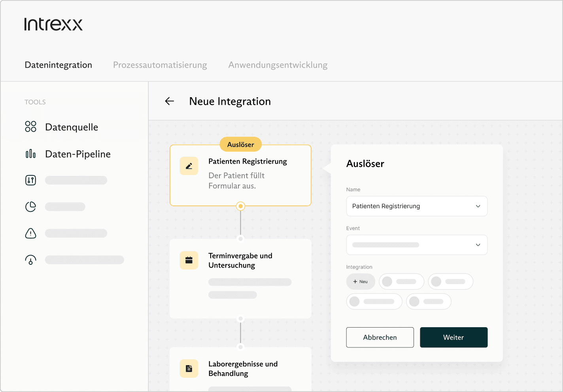Expand the Event dropdown
Image resolution: width=563 pixels, height=392 pixels.
point(417,245)
